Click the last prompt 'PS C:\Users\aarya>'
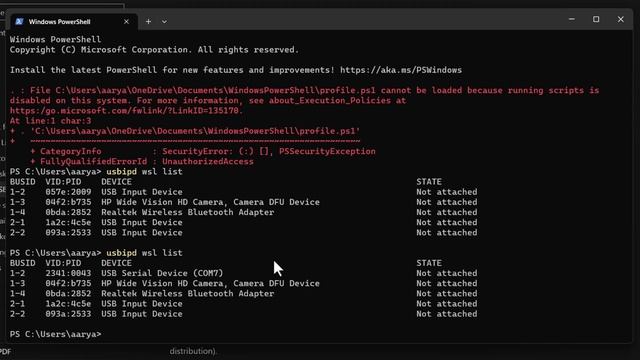 55,334
